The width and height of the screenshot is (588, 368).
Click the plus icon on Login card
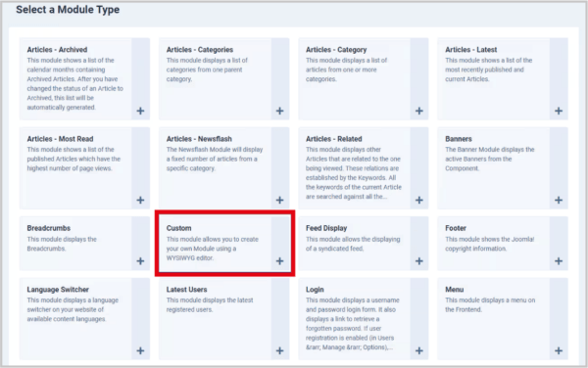point(419,350)
